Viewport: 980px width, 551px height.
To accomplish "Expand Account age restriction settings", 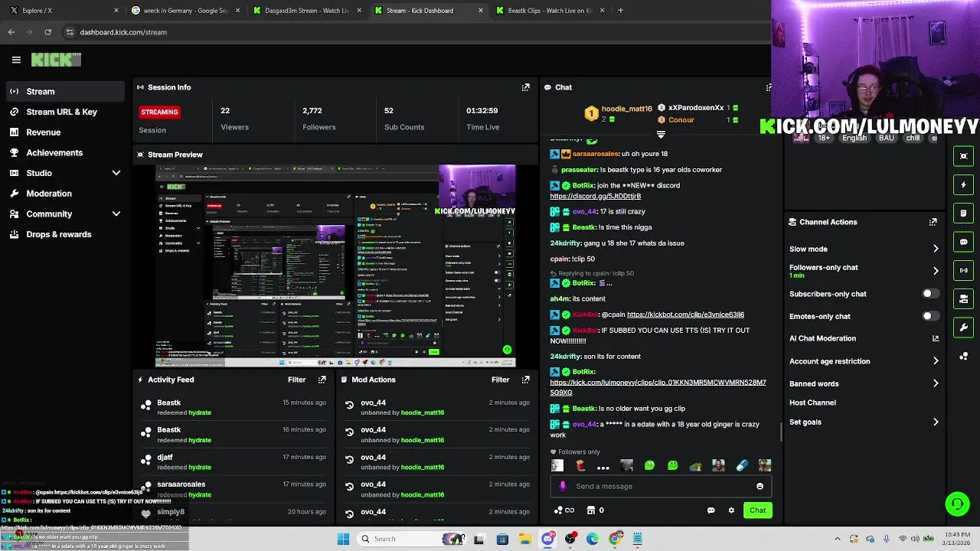I will 936,361.
